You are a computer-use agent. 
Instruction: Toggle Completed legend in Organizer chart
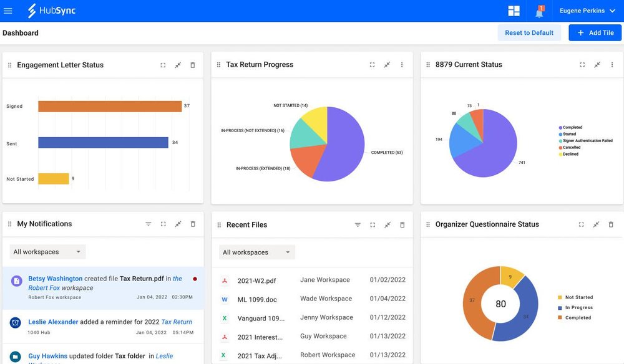pyautogui.click(x=575, y=317)
